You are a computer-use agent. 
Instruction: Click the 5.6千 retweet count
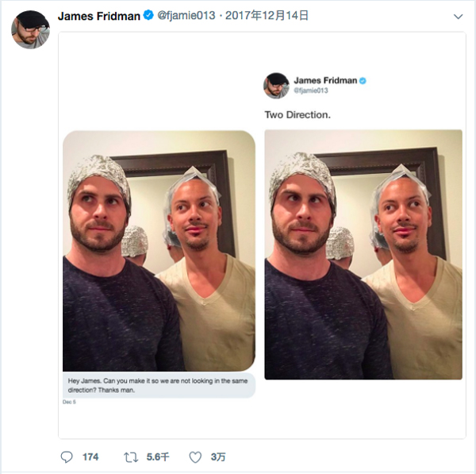pyautogui.click(x=158, y=457)
